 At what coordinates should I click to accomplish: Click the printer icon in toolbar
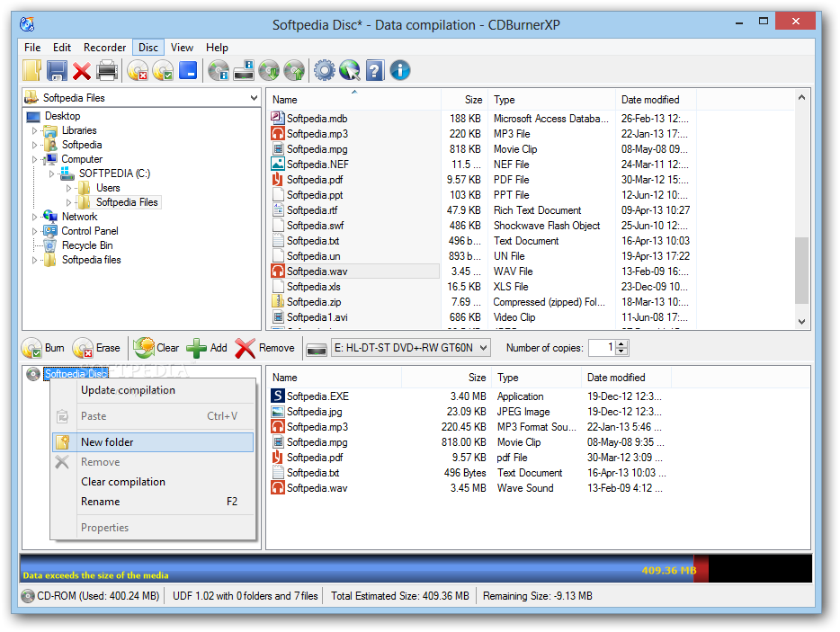107,70
